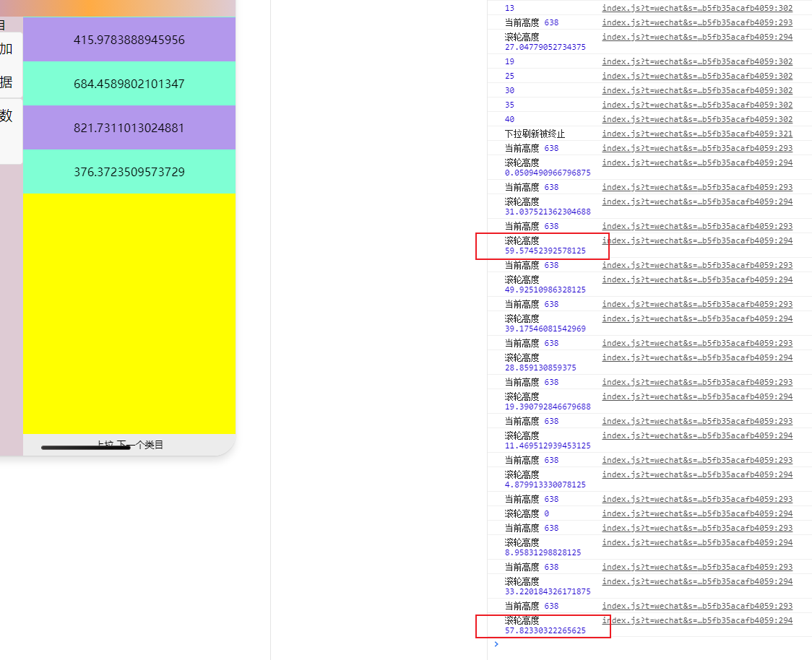The image size is (812, 660).
Task: Tap the green row 376.3723509573729
Action: click(129, 172)
